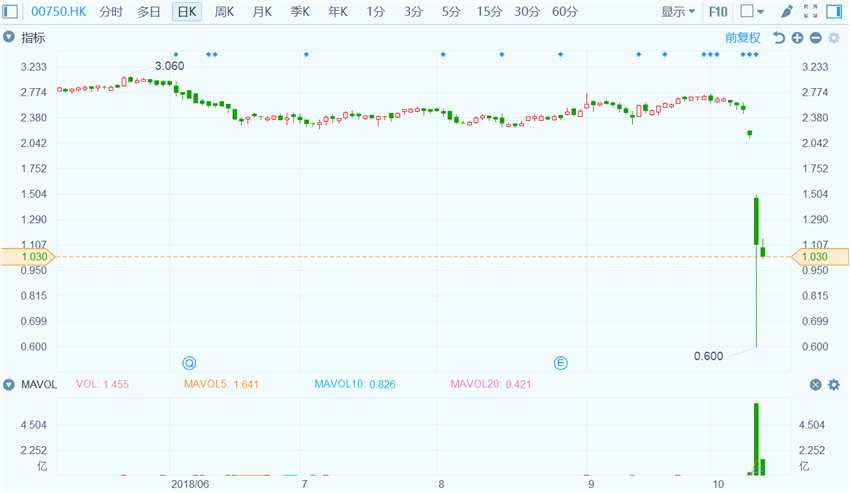Click the long green crash candlestick body
The width and height of the screenshot is (850, 493).
click(x=756, y=221)
